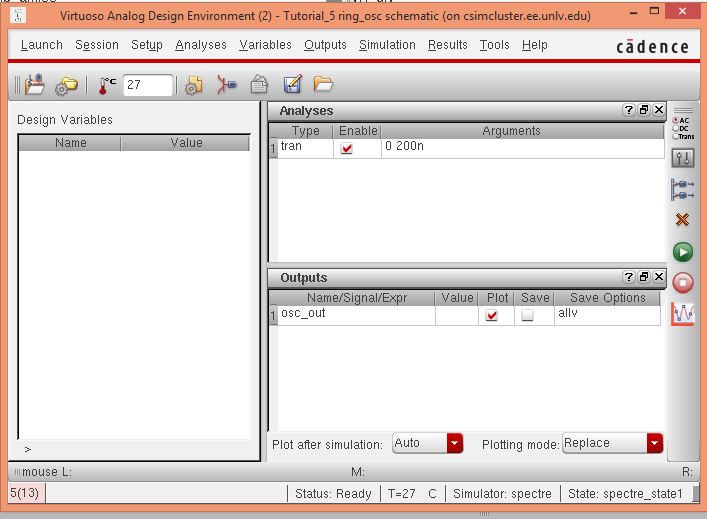Viewport: 707px width, 519px height.
Task: Run simulation with the green play button
Action: (683, 252)
